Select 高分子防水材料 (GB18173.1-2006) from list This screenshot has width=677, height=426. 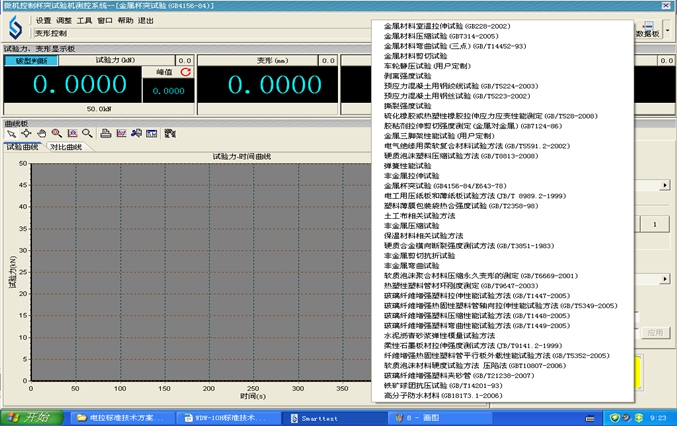(443, 395)
